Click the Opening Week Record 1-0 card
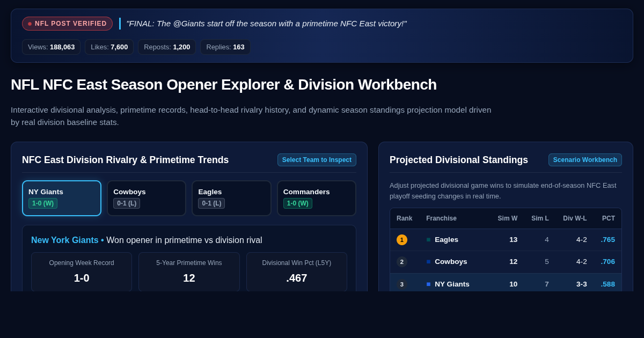The height and width of the screenshot is (338, 644). point(82,272)
